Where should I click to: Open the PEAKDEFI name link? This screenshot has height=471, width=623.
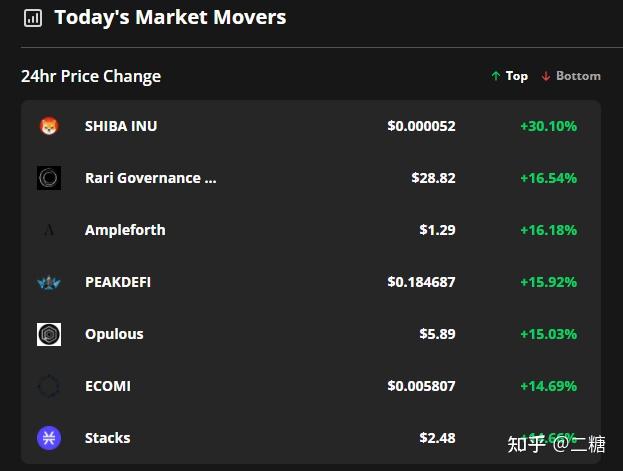118,282
